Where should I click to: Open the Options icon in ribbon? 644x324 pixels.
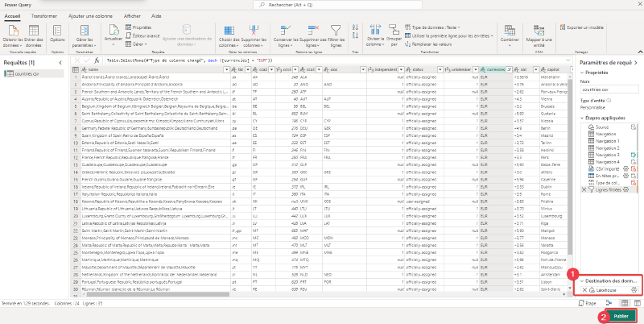57,31
